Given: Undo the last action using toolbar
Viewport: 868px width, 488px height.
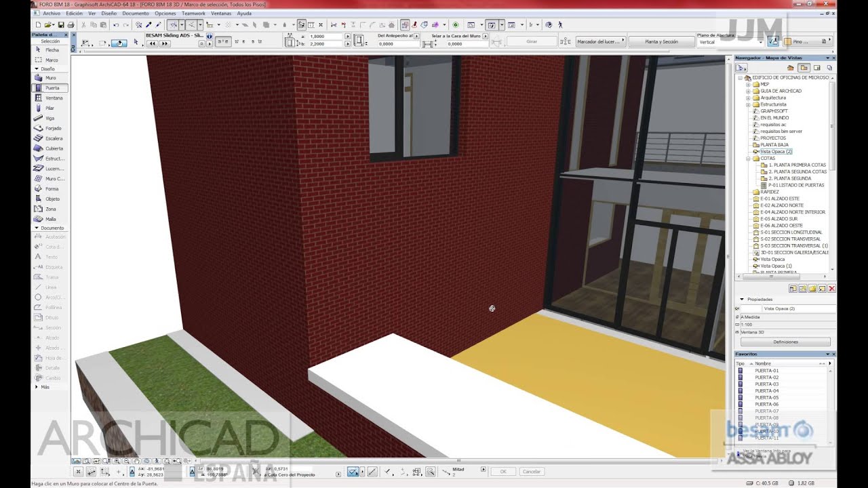Looking at the screenshot, I should (x=116, y=25).
